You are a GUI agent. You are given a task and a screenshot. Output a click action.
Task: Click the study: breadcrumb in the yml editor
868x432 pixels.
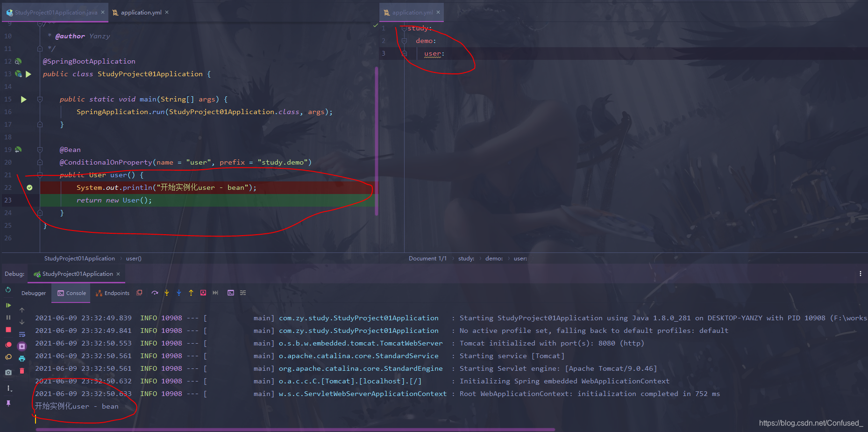[466, 259]
